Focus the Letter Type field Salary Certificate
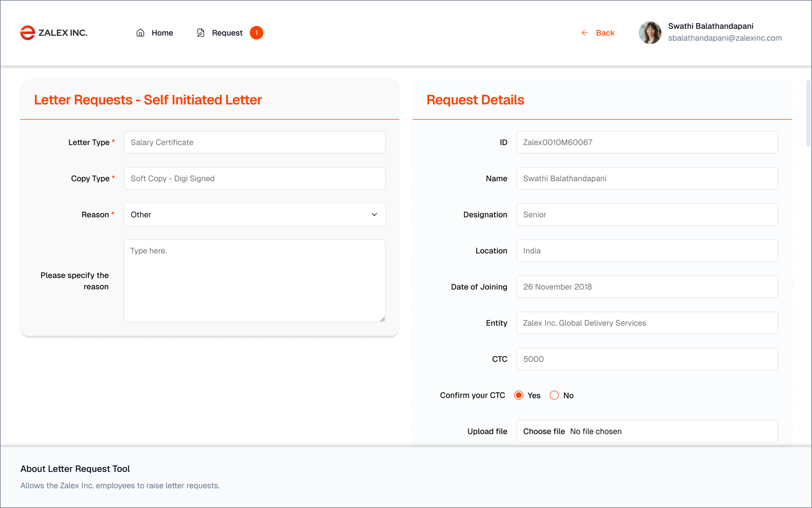The width and height of the screenshot is (812, 508). [255, 142]
